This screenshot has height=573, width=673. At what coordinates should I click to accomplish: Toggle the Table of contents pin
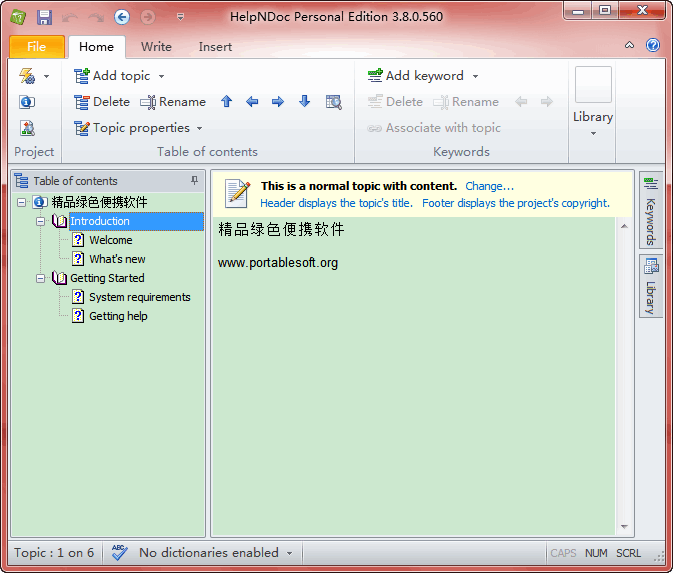[194, 181]
